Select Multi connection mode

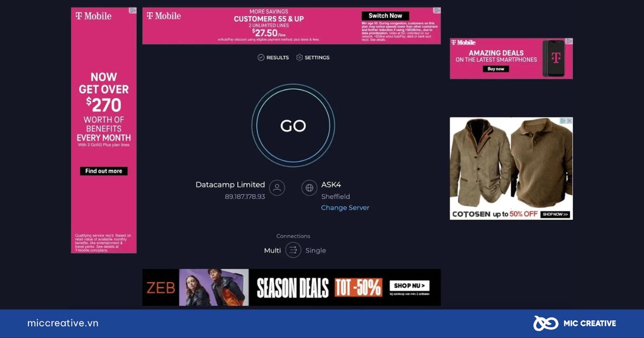click(x=273, y=251)
